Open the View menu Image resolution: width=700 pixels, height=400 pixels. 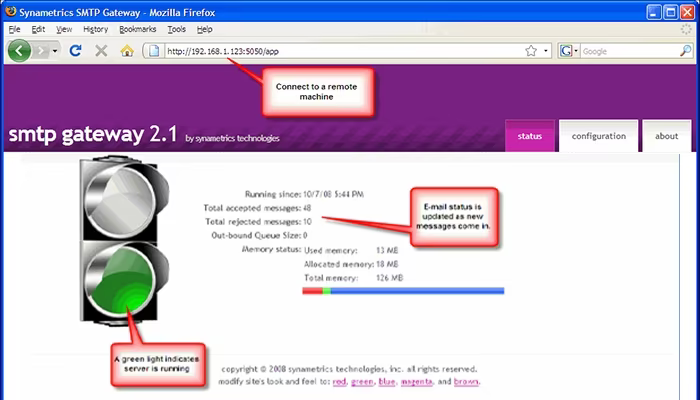64,29
